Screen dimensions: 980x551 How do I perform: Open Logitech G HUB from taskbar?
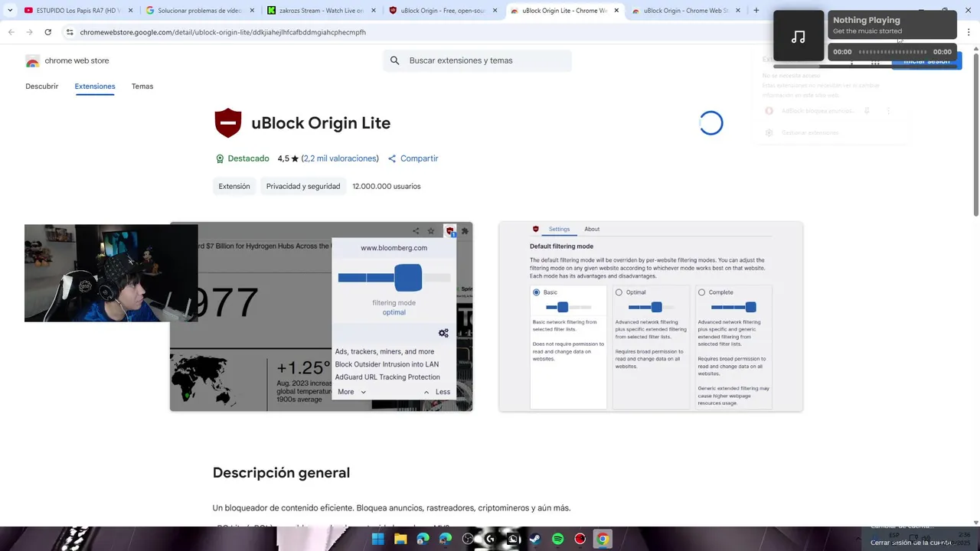click(491, 540)
